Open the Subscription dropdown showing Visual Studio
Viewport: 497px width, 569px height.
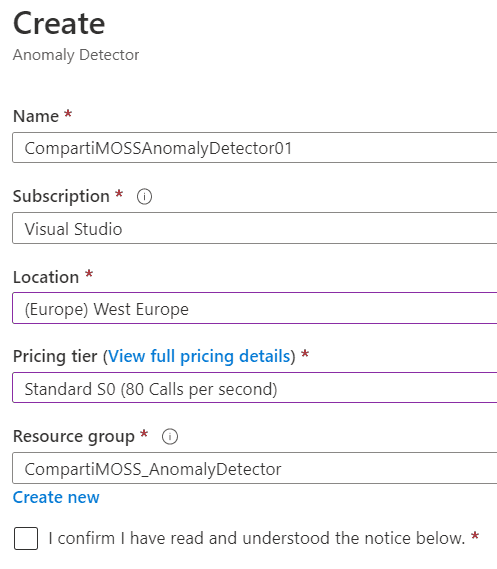click(x=255, y=228)
